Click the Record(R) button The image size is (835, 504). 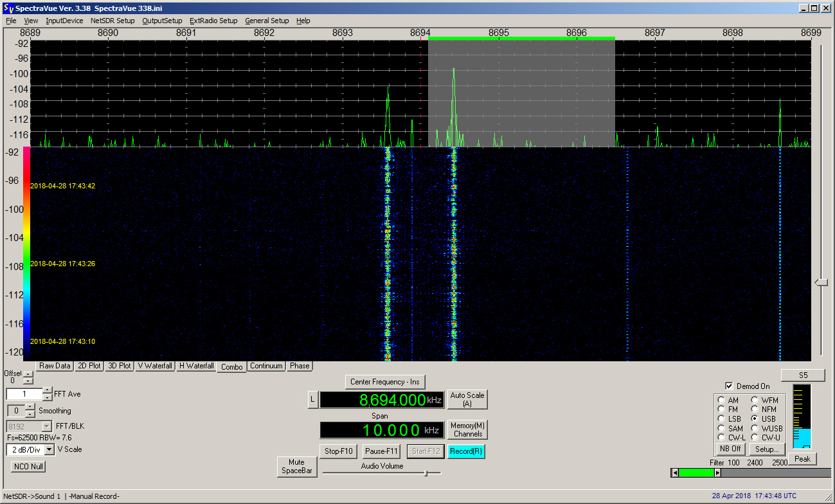coord(466,451)
